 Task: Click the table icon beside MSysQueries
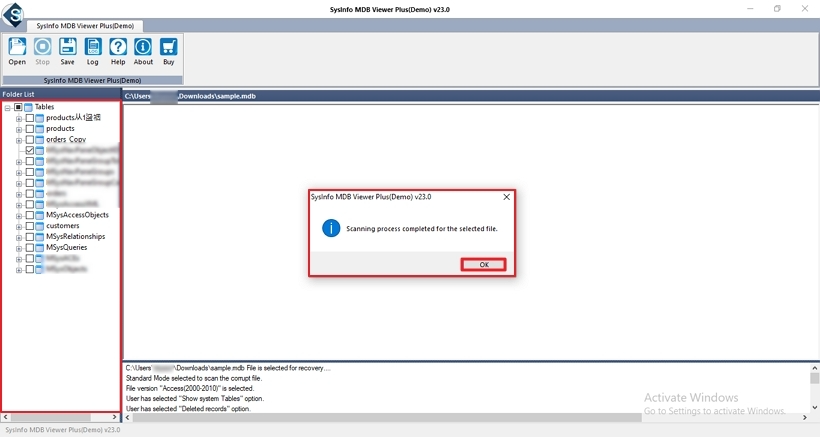pos(40,248)
